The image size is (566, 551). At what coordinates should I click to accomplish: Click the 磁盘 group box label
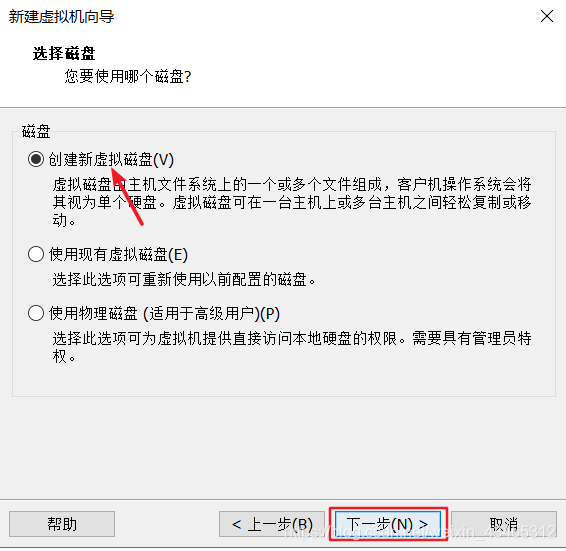coord(36,131)
